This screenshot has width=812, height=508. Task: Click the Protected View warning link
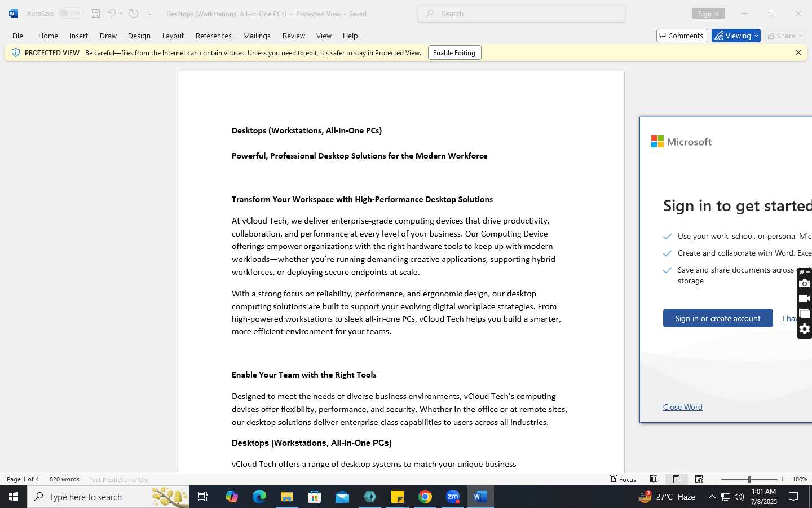click(x=253, y=52)
